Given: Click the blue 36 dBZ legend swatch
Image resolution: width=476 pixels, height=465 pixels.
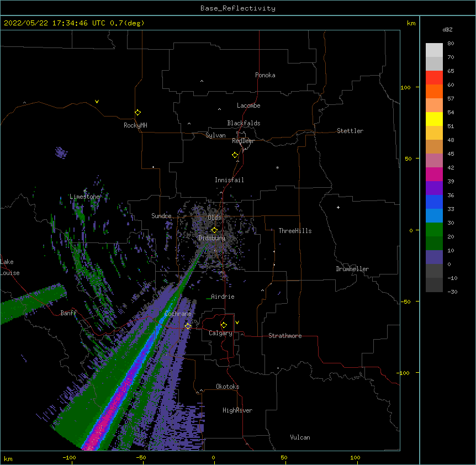Looking at the screenshot, I should point(434,202).
